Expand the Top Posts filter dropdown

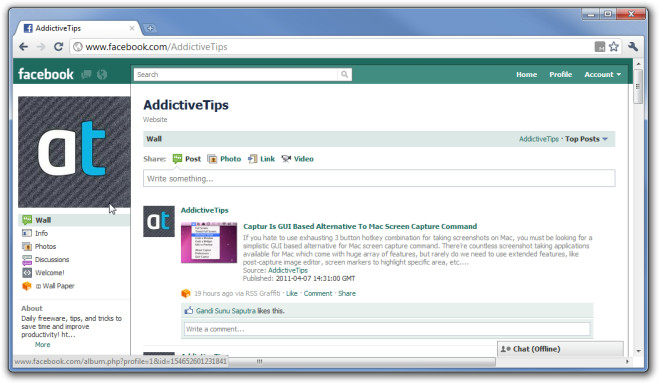pos(586,139)
